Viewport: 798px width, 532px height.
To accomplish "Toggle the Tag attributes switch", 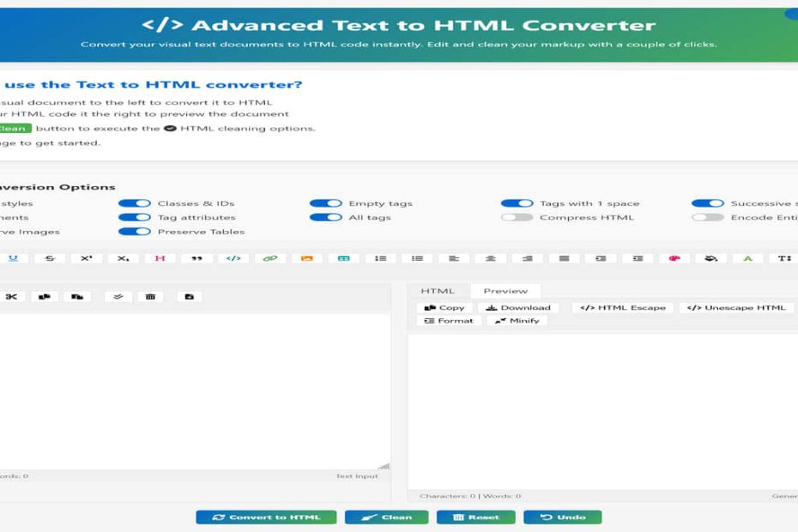I will point(135,217).
